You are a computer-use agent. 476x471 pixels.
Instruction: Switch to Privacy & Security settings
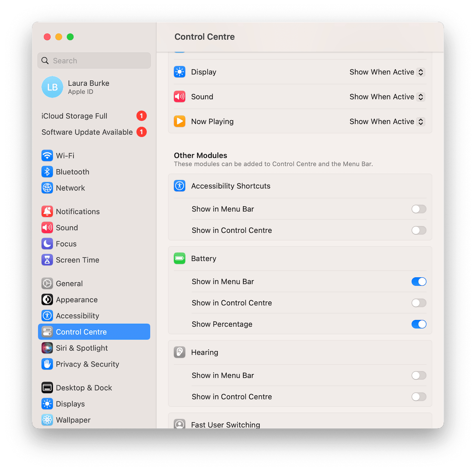[87, 364]
